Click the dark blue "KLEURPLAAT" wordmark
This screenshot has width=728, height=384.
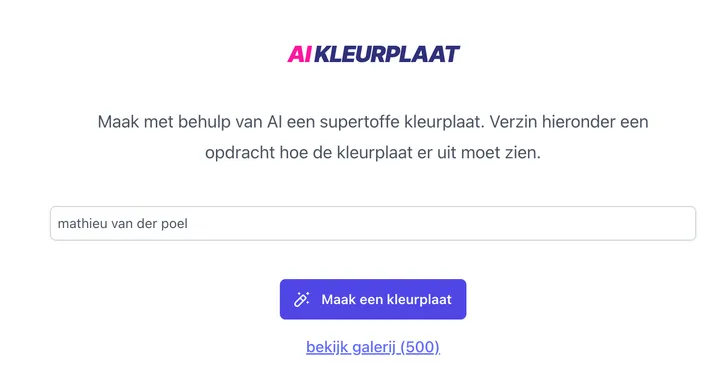point(387,54)
